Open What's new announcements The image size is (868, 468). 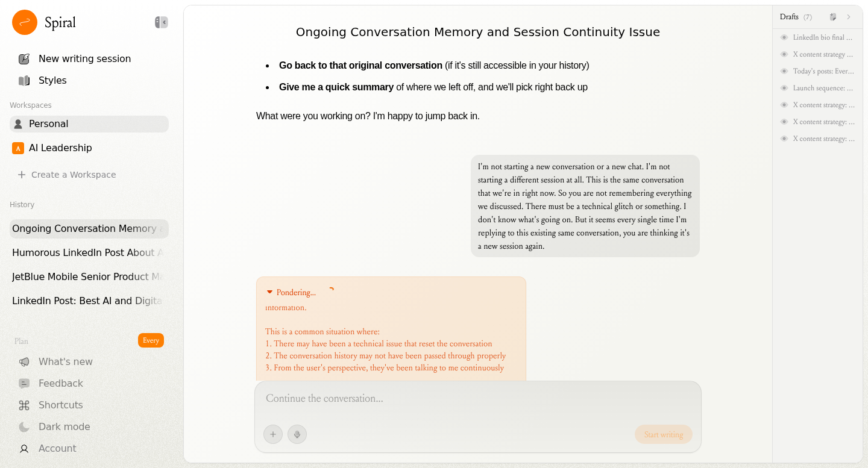[65, 361]
